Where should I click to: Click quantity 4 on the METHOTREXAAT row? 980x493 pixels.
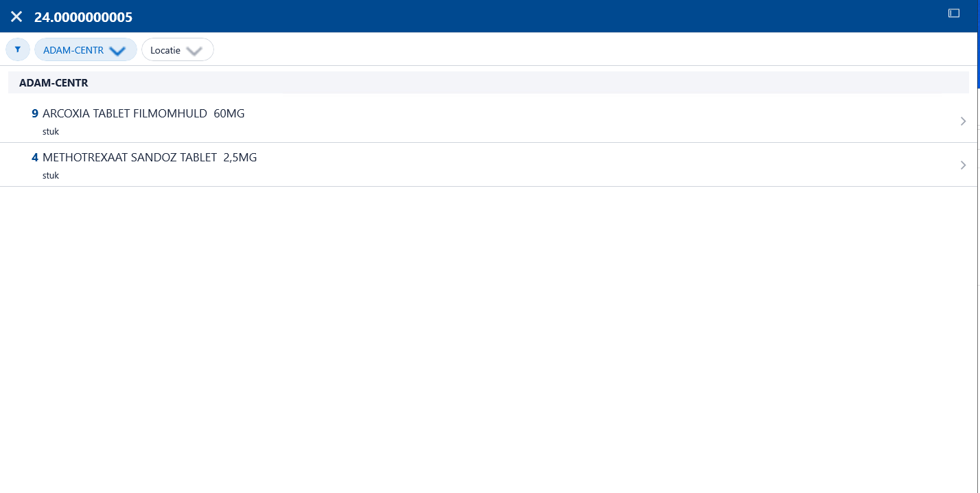pyautogui.click(x=35, y=157)
